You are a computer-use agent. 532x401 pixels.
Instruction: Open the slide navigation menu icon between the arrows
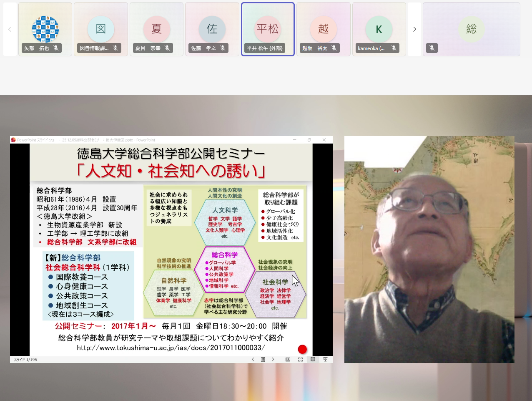pos(263,359)
